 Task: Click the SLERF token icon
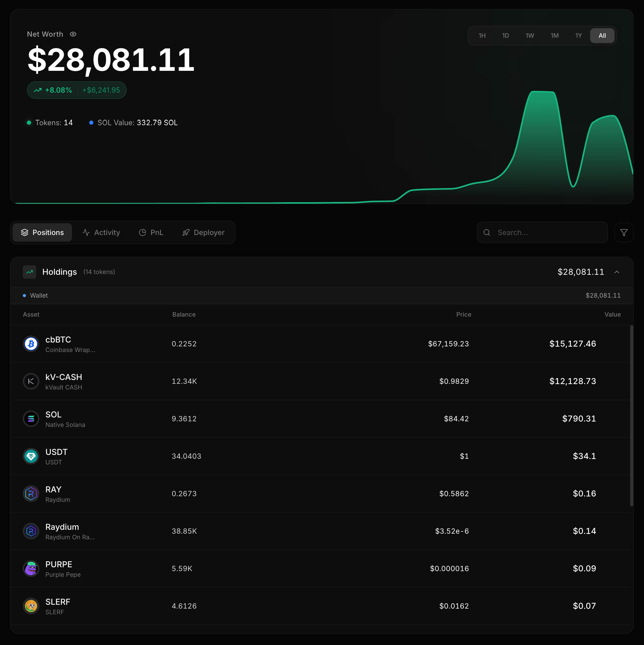tap(31, 606)
